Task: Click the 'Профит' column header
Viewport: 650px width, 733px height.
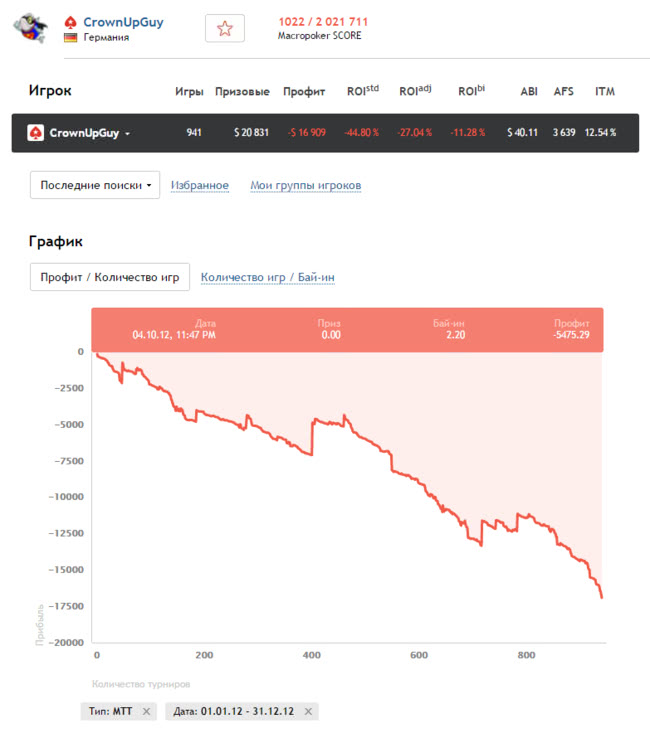Action: point(304,92)
